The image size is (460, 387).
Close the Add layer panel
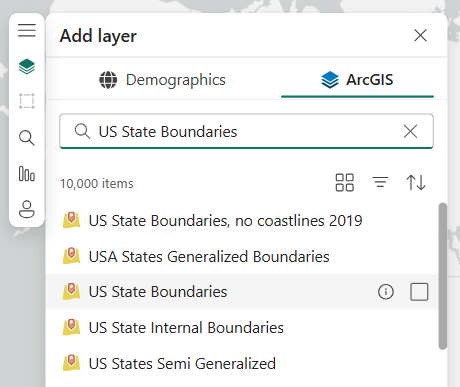[x=420, y=35]
